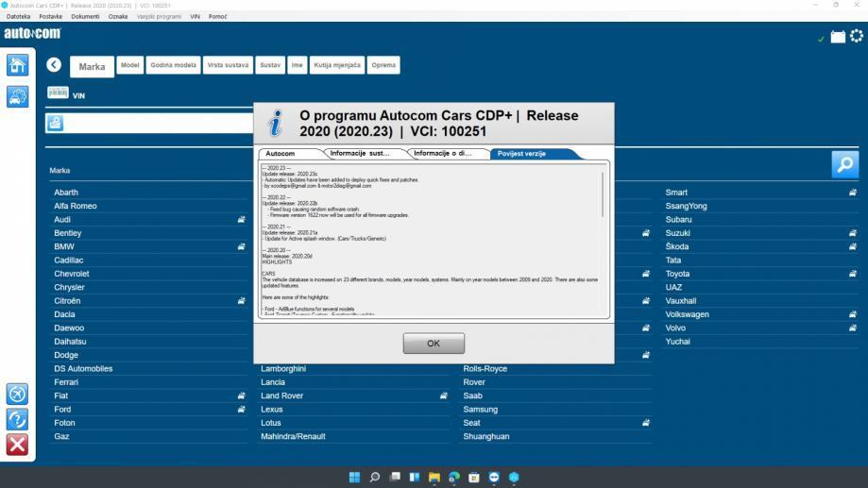868x488 pixels.
Task: Open the Windows Start button on taskbar
Action: pos(354,477)
